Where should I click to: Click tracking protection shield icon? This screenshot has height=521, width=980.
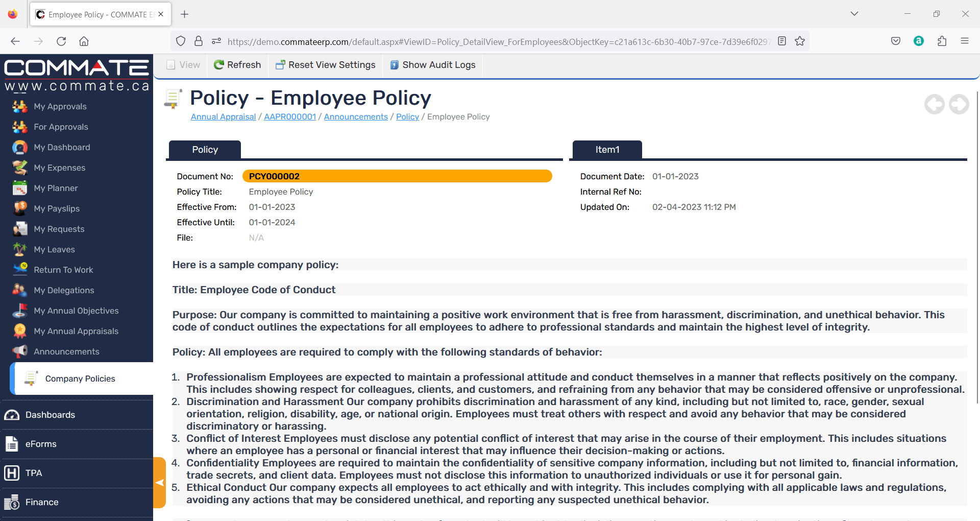coord(181,41)
